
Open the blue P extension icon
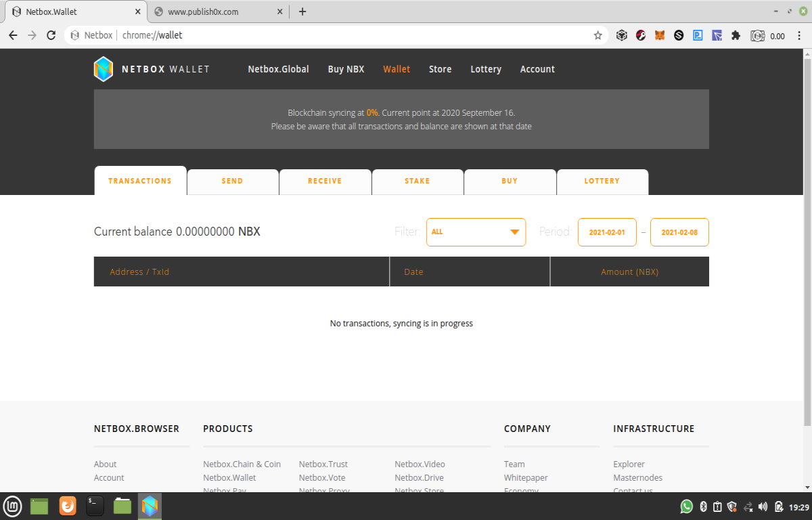coord(698,35)
